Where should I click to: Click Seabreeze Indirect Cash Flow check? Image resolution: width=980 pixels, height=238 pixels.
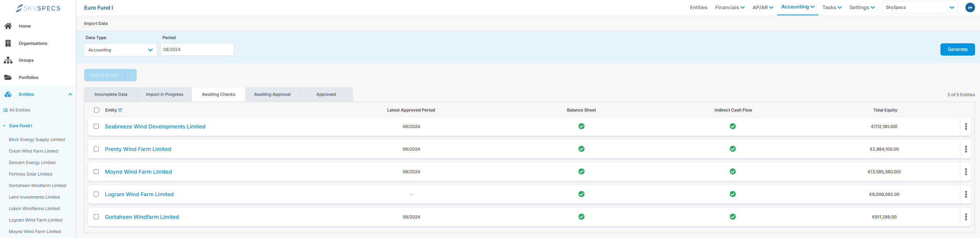click(x=733, y=126)
